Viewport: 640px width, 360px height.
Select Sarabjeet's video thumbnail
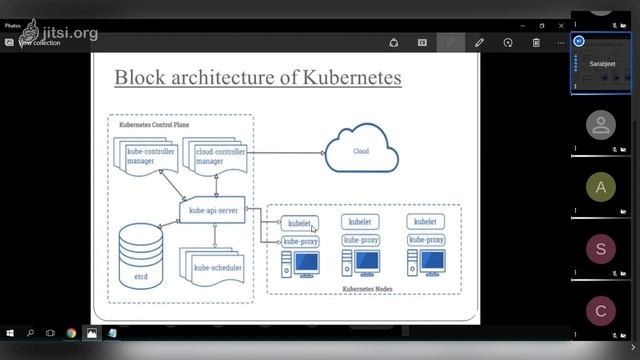pyautogui.click(x=601, y=64)
